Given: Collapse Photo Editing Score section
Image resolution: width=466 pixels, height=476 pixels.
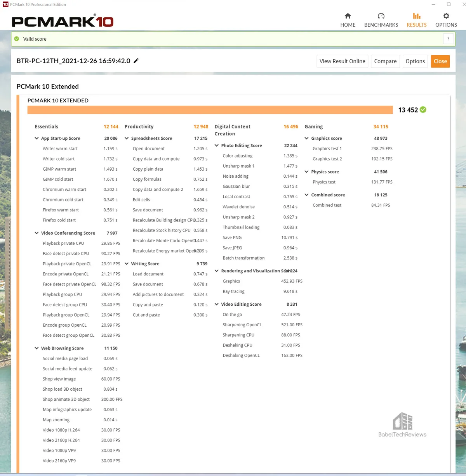Looking at the screenshot, I should pyautogui.click(x=217, y=145).
